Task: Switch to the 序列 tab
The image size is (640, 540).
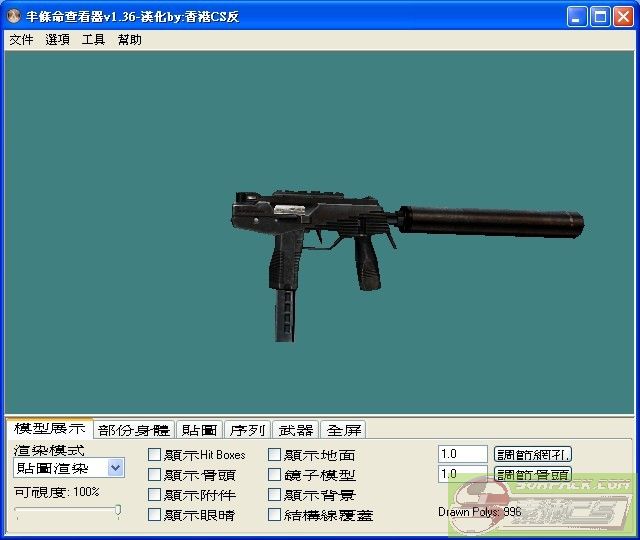Action: click(247, 430)
